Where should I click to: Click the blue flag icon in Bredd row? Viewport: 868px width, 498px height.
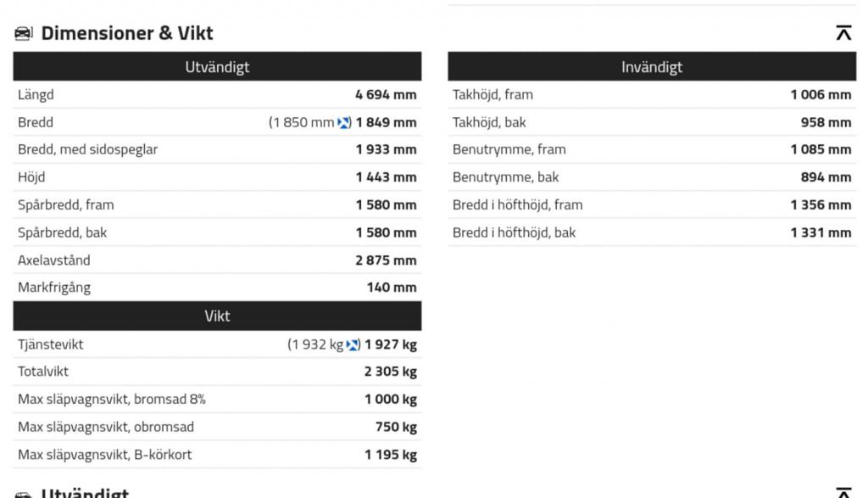pyautogui.click(x=343, y=123)
